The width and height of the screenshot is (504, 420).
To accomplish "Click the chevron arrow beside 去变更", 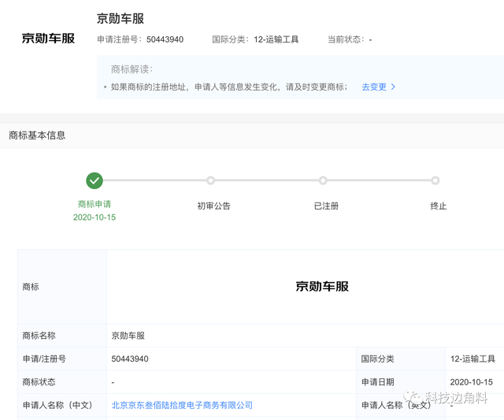I will pos(393,87).
